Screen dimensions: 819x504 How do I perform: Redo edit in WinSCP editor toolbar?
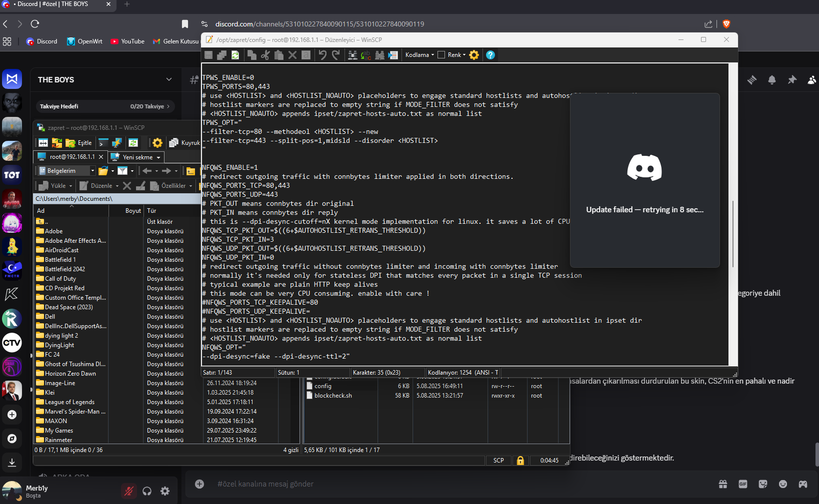tap(336, 55)
